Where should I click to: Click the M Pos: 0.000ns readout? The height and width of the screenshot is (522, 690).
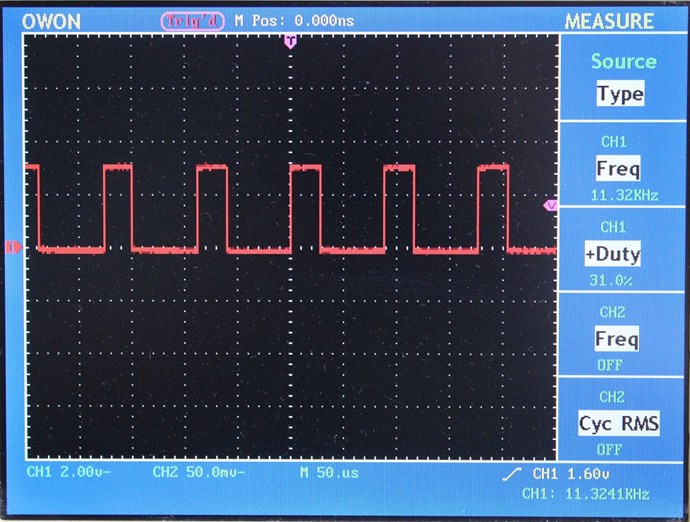point(294,20)
